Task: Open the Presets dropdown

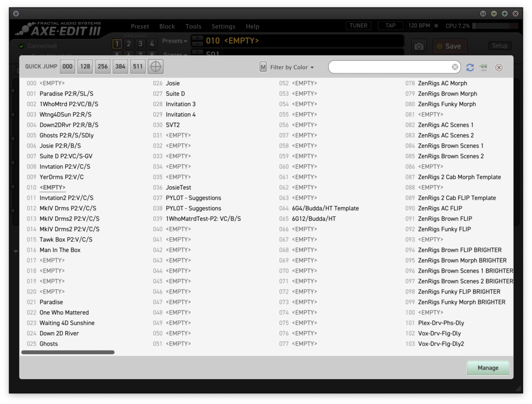Action: (x=174, y=41)
